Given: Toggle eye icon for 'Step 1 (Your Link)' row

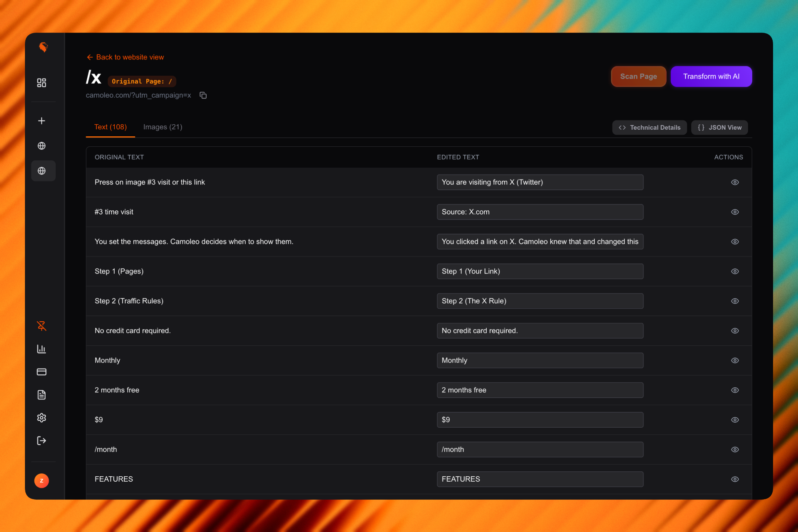Looking at the screenshot, I should pyautogui.click(x=735, y=271).
